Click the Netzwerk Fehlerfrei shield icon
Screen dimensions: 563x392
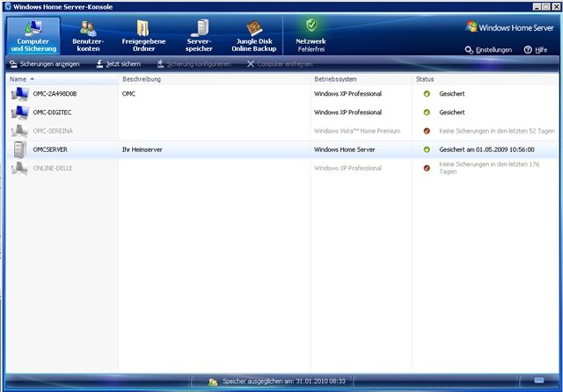point(311,25)
